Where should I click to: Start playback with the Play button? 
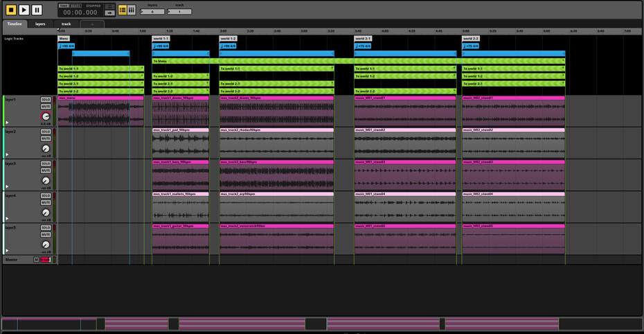(24, 10)
